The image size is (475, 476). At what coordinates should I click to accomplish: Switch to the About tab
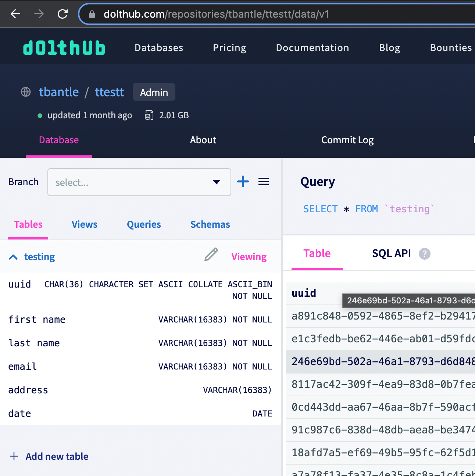[203, 140]
